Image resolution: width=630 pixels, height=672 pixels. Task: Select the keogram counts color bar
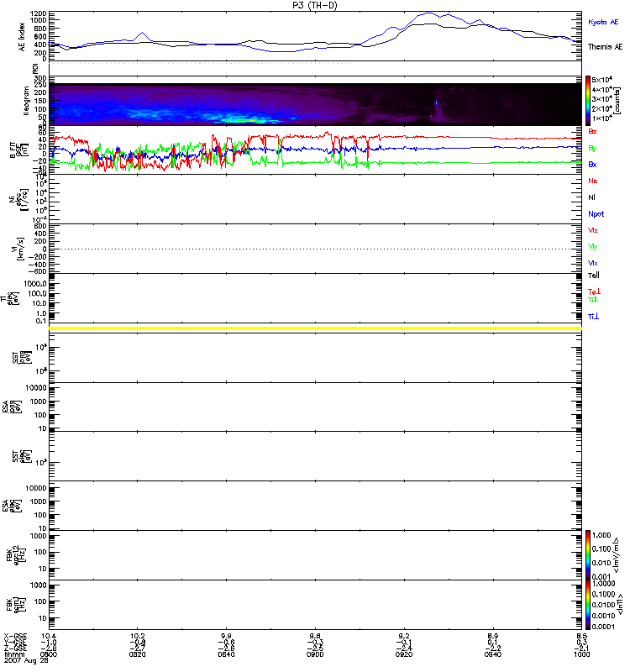(x=589, y=100)
